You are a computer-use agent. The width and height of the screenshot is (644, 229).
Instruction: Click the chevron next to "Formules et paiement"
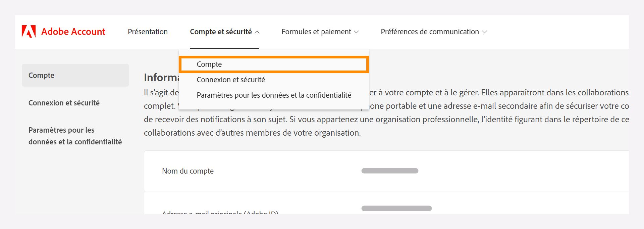(356, 32)
